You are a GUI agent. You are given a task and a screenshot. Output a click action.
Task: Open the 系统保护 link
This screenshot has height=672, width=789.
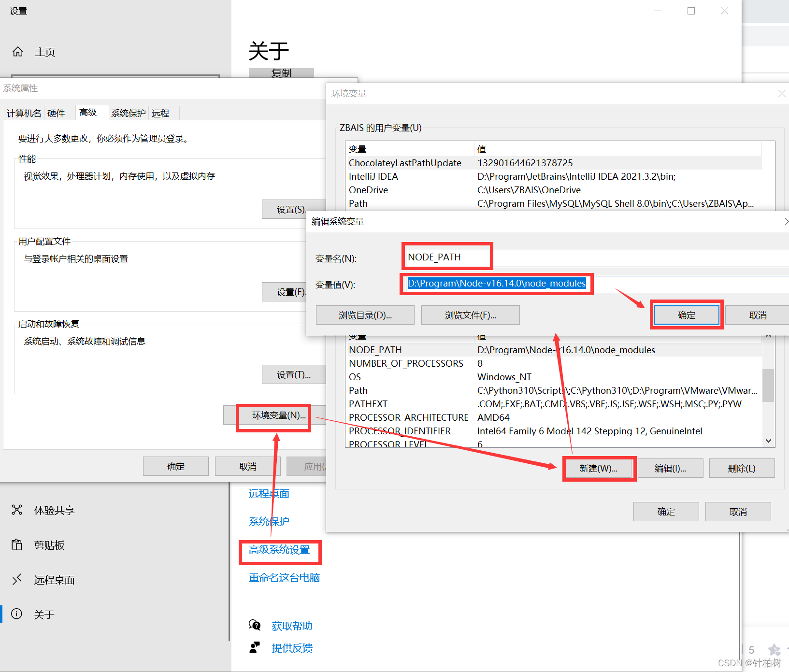[x=269, y=521]
